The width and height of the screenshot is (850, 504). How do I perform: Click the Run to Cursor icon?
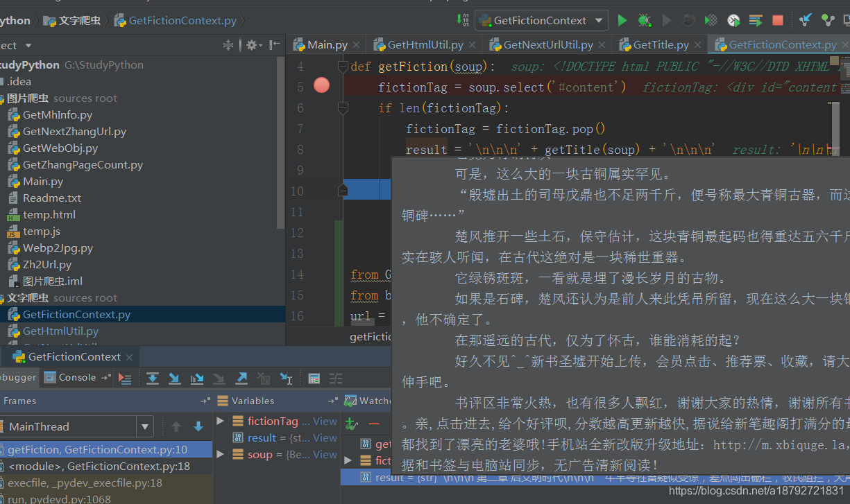point(286,378)
